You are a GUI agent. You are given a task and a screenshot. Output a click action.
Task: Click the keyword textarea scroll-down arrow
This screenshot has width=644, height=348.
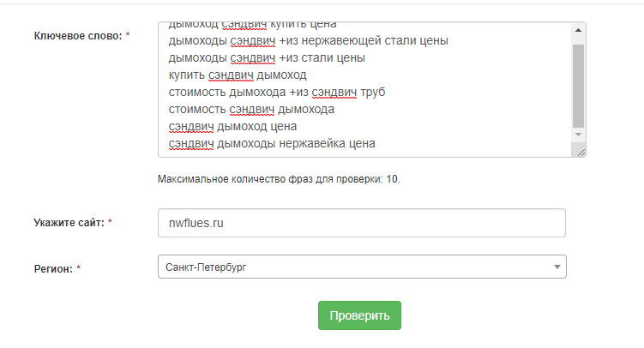(578, 135)
